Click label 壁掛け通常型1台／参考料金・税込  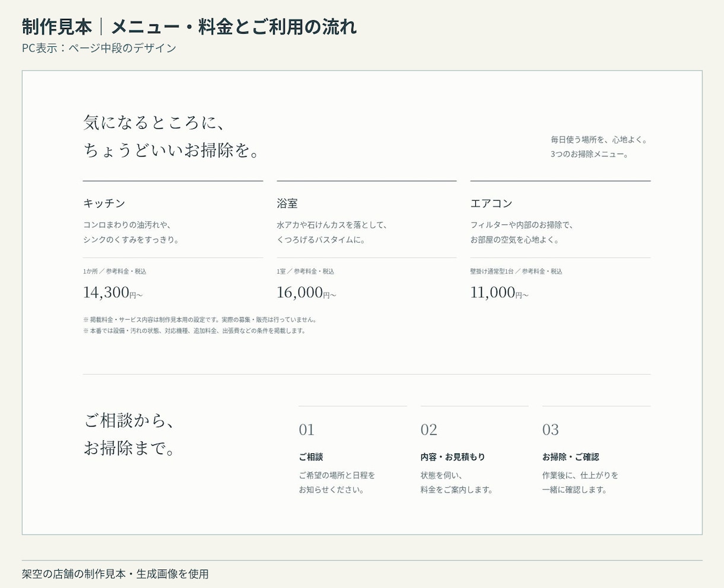pyautogui.click(x=516, y=271)
